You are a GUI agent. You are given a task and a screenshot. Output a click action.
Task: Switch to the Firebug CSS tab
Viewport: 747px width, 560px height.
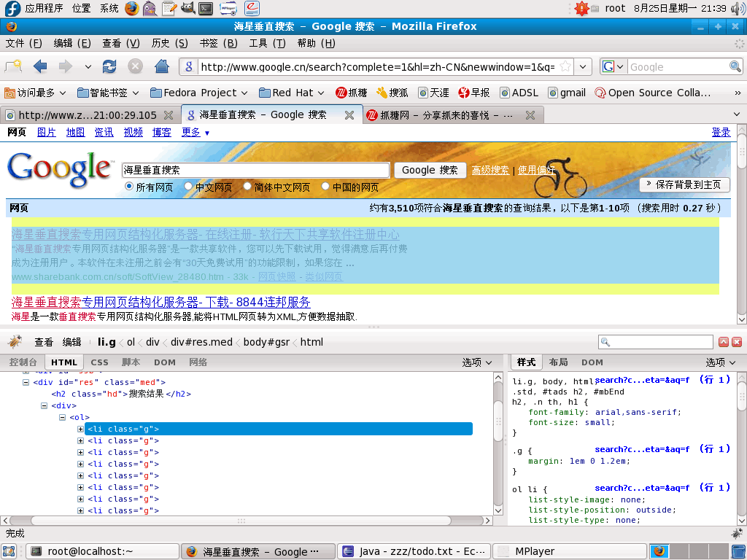click(99, 362)
